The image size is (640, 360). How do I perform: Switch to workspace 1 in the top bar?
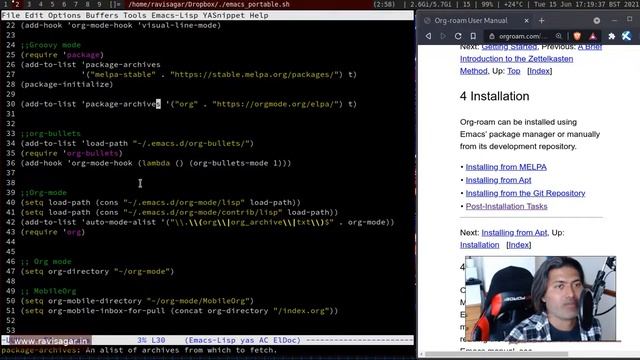pos(6,4)
